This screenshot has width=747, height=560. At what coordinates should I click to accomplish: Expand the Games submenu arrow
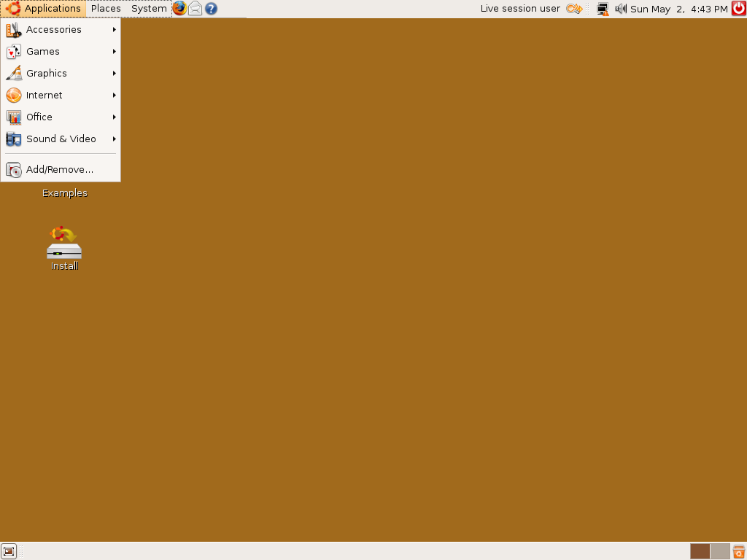(x=115, y=52)
